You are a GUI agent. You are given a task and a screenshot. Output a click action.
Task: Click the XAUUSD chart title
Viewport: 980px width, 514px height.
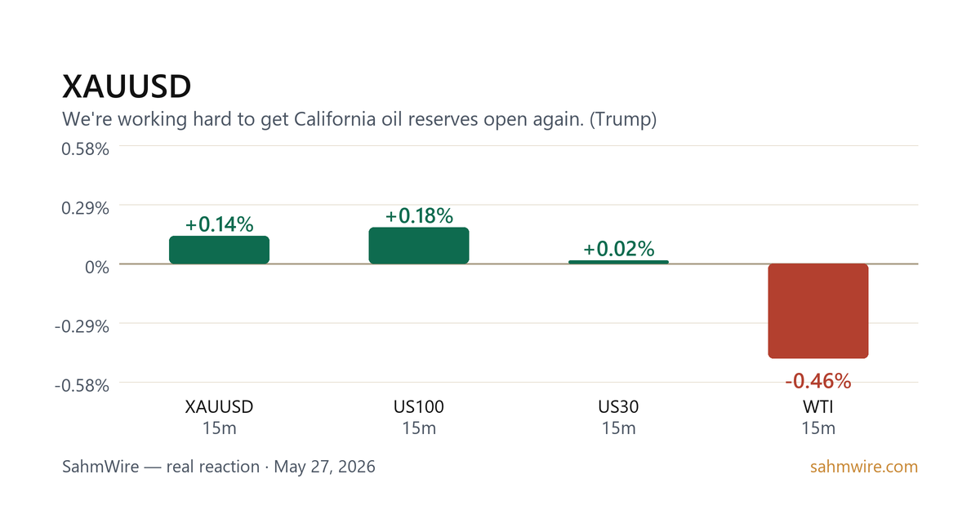click(x=127, y=86)
